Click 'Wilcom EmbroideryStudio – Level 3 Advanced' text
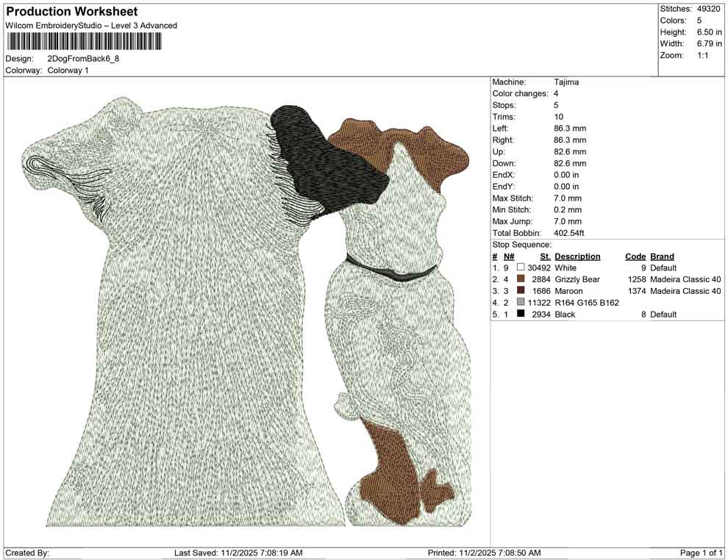 [x=91, y=26]
